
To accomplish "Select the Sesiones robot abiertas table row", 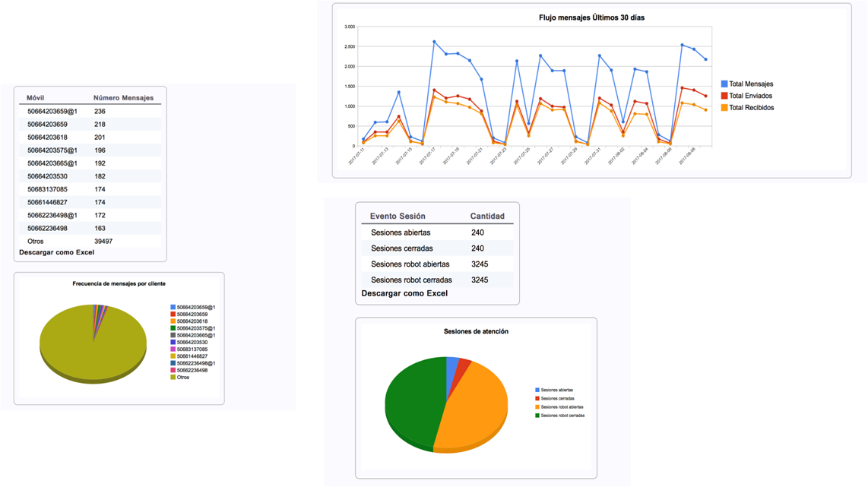I will (x=437, y=264).
